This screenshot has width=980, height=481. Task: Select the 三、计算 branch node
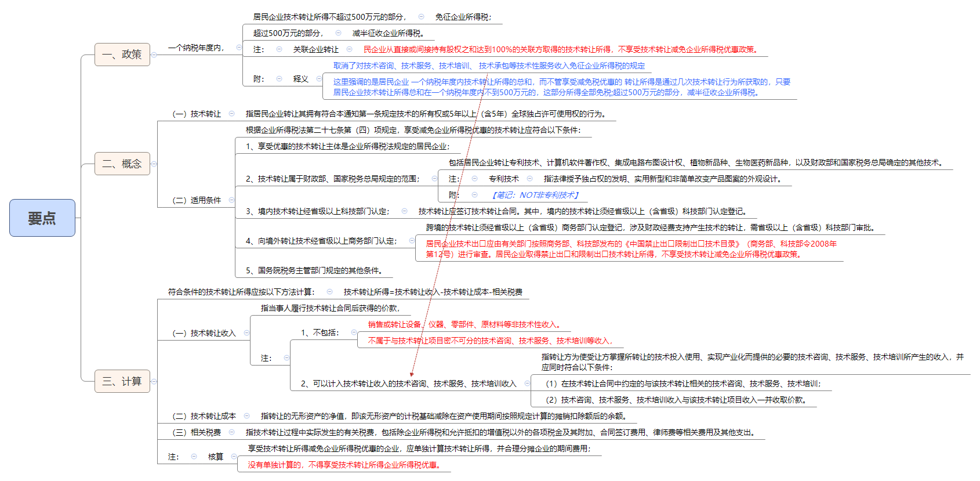[122, 381]
